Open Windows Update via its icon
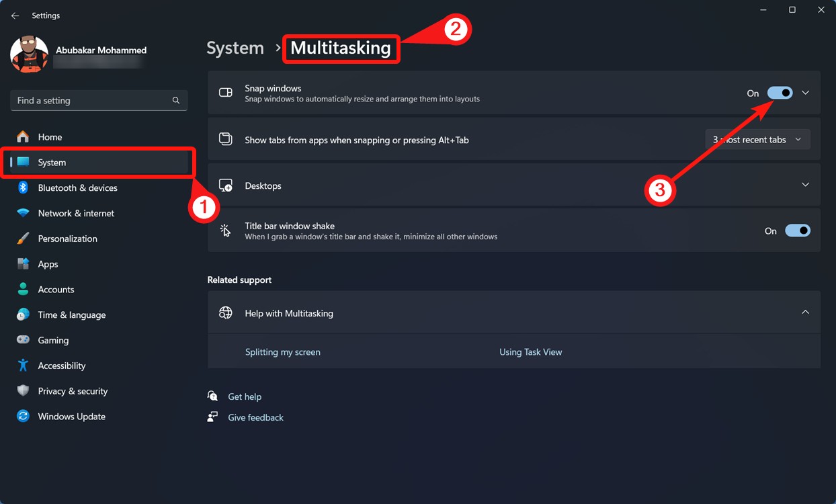 pyautogui.click(x=22, y=416)
